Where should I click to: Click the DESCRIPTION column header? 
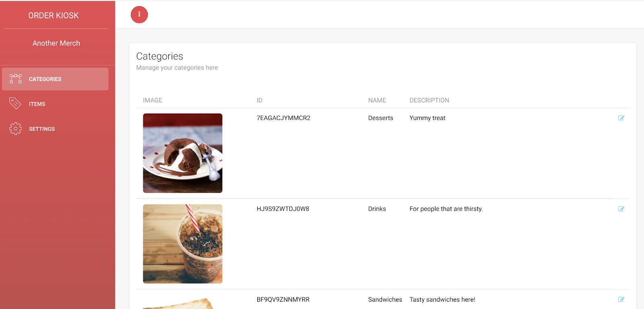[x=429, y=100]
